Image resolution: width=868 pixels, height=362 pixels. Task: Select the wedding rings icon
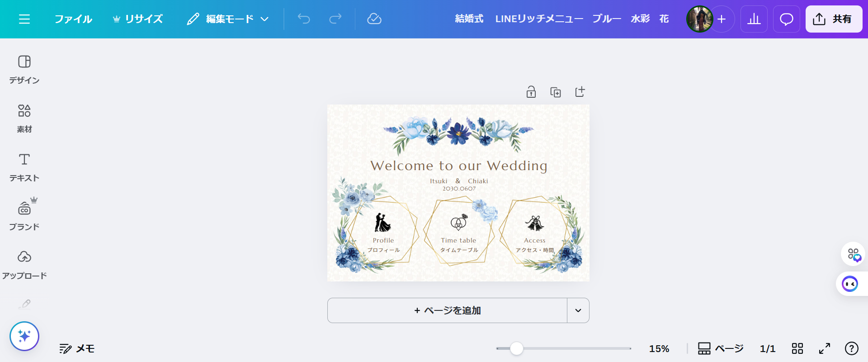459,222
